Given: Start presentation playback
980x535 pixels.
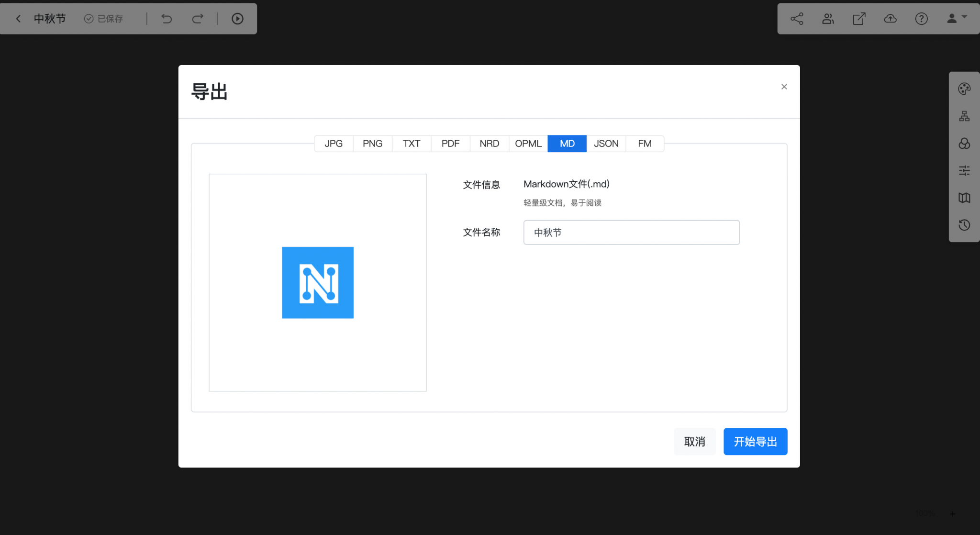Looking at the screenshot, I should (x=238, y=18).
